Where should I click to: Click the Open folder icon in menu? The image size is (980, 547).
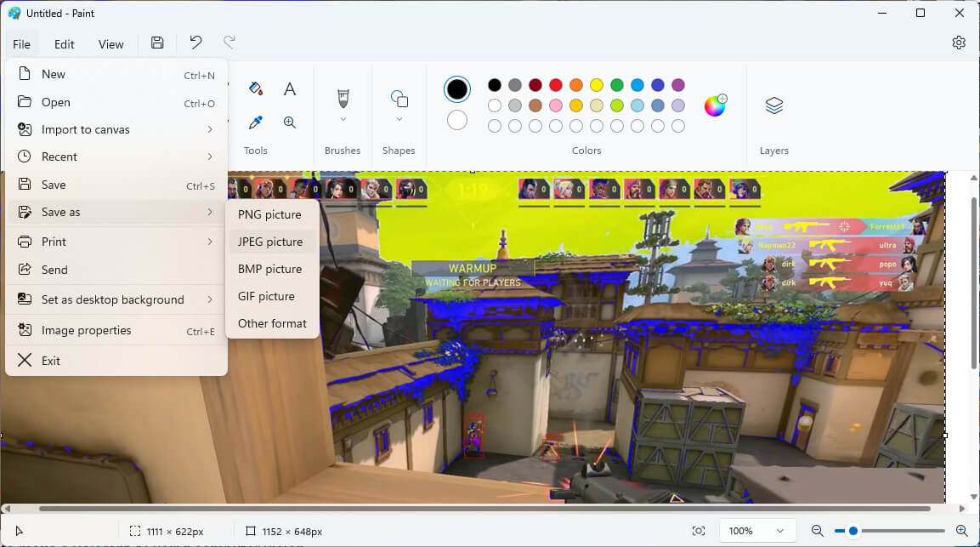[x=25, y=101]
